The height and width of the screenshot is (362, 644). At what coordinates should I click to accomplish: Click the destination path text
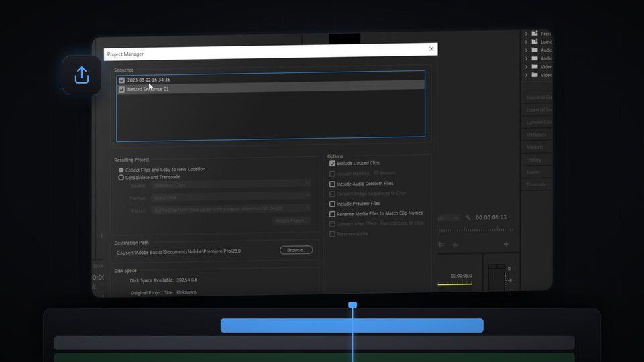[178, 251]
